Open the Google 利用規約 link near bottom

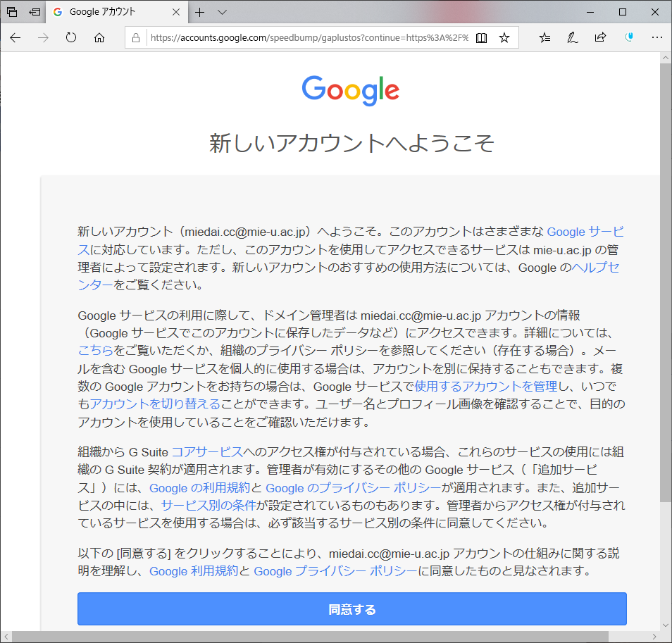[193, 571]
